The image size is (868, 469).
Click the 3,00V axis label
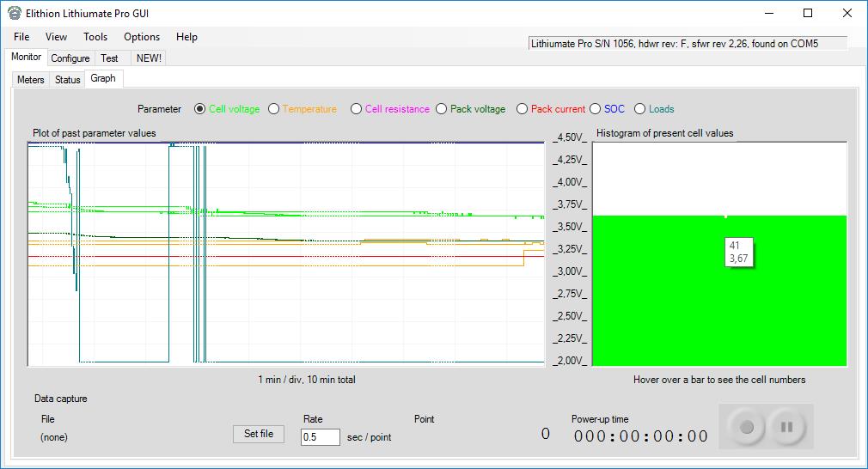[x=570, y=271]
